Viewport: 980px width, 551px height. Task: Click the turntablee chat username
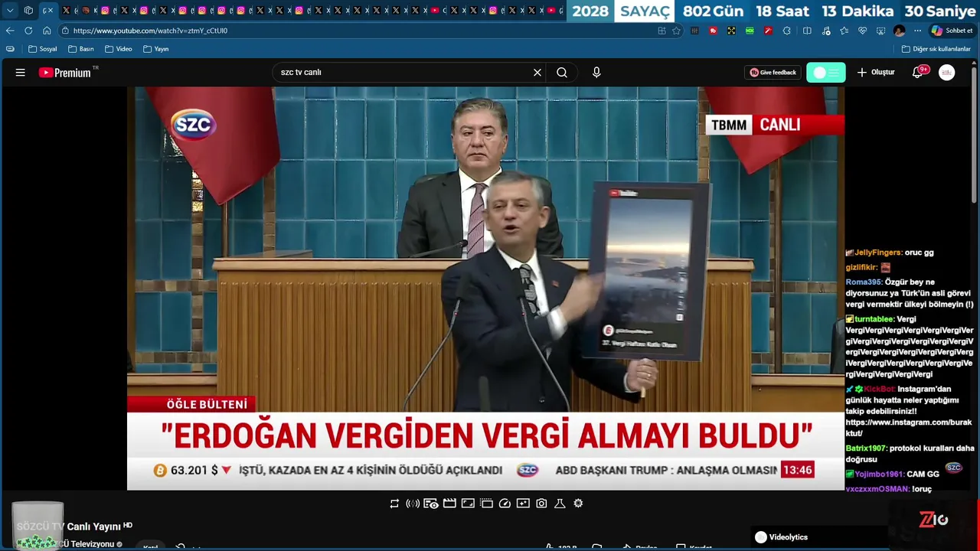click(x=874, y=319)
